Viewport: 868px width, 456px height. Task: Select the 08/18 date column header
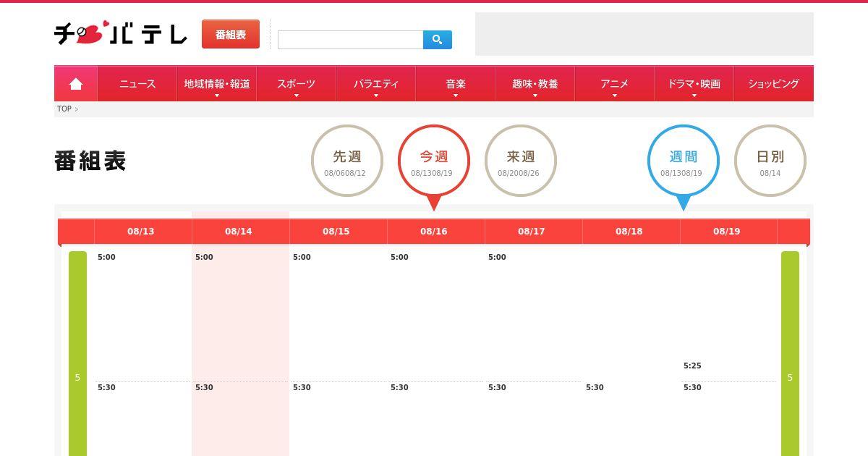click(x=631, y=232)
